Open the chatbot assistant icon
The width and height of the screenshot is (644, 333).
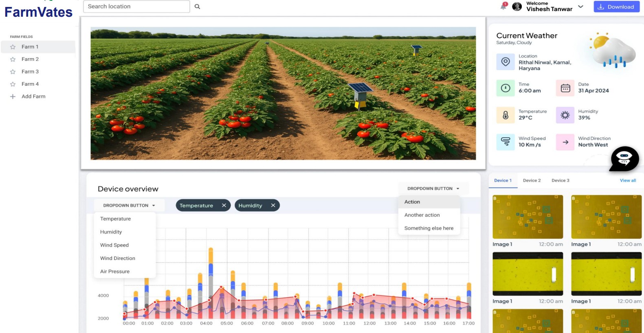(624, 159)
